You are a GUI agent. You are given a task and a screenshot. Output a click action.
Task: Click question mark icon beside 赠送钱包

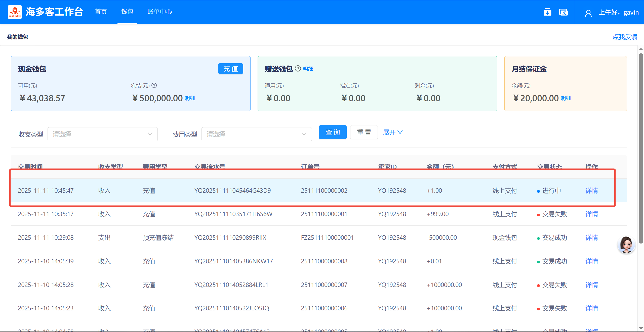pyautogui.click(x=298, y=69)
